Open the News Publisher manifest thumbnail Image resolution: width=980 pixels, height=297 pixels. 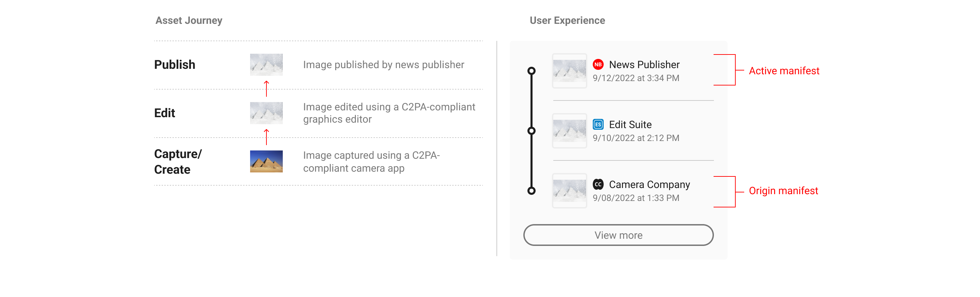570,71
